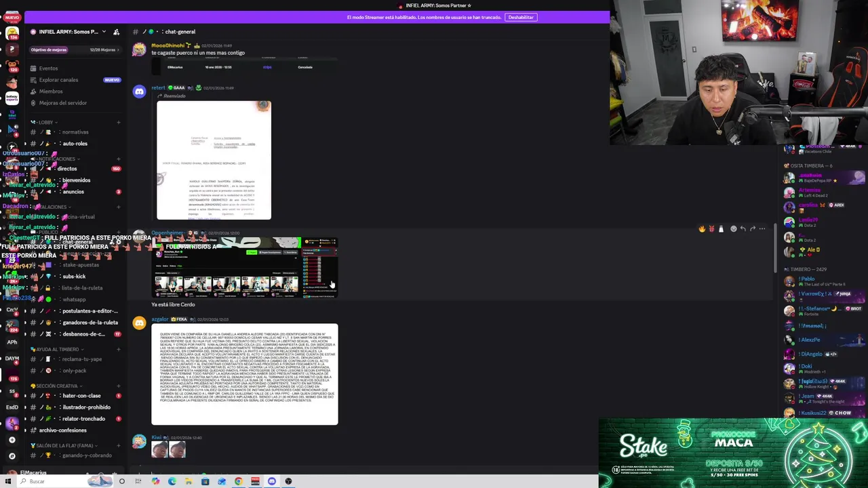Open File Explorer from the taskbar
This screenshot has width=868, height=488.
(188, 481)
